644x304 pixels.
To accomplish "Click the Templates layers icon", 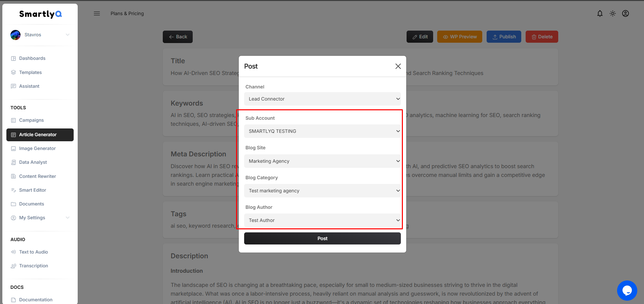I will tap(13, 72).
